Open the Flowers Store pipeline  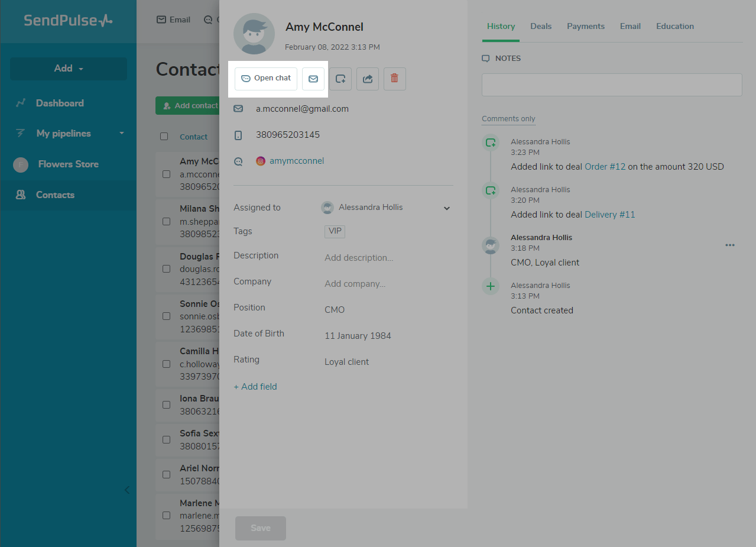click(69, 164)
